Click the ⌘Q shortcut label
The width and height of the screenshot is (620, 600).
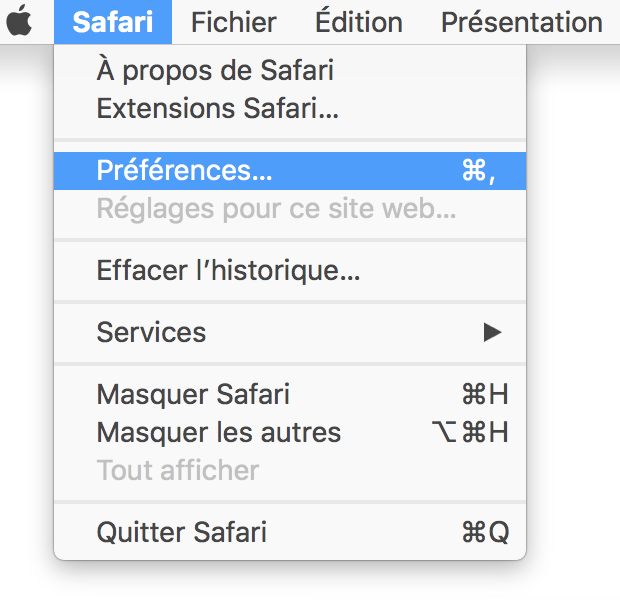coord(484,532)
